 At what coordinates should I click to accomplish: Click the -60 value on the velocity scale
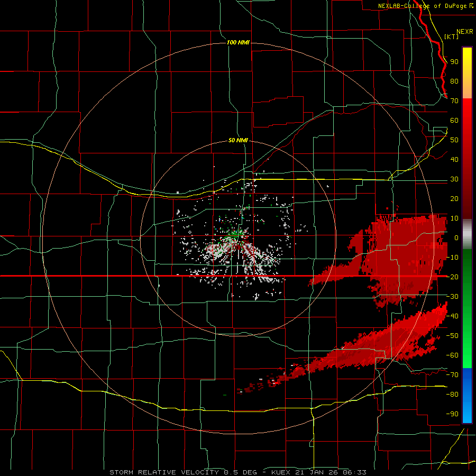452,355
